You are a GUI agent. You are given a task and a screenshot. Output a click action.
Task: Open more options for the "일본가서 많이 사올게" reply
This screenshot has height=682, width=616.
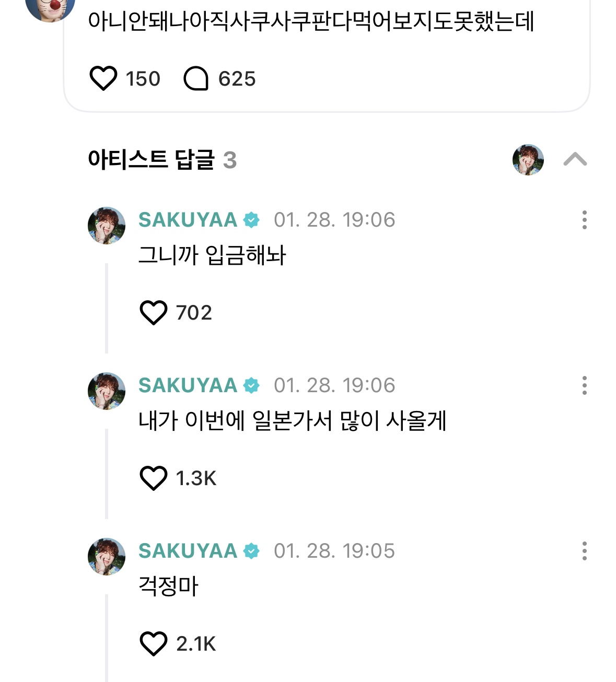click(584, 385)
